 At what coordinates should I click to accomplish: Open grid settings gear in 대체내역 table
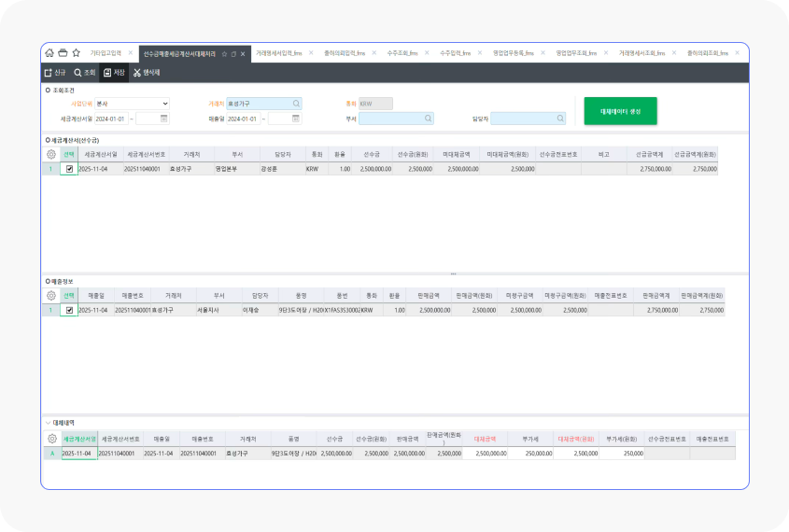point(51,439)
